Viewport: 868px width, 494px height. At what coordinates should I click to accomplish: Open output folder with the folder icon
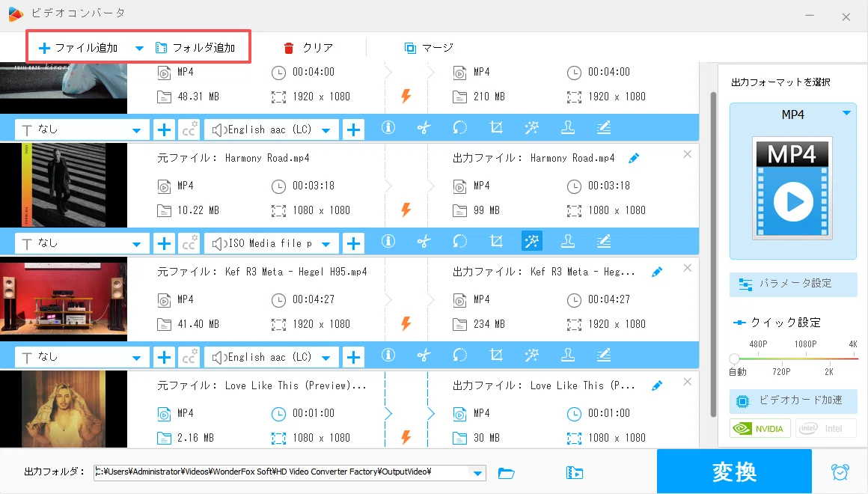click(506, 473)
